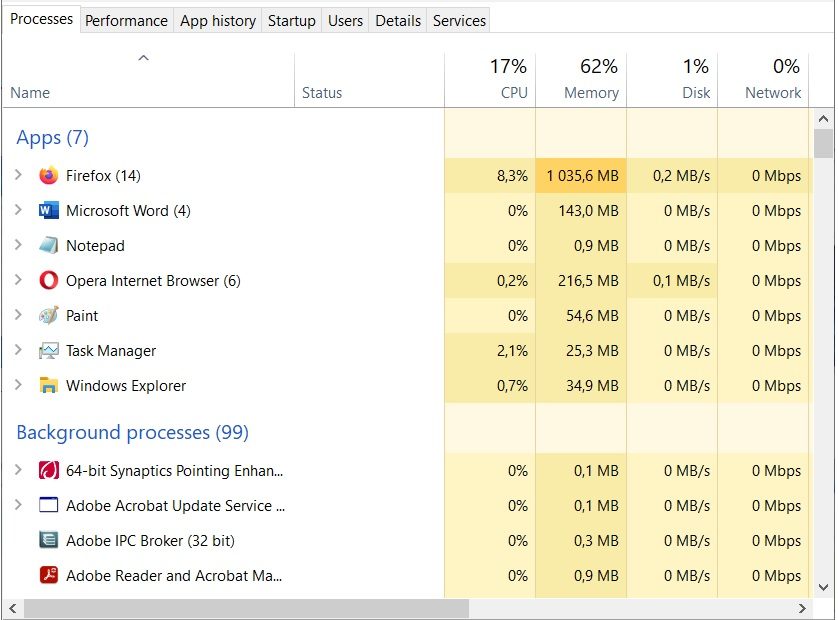Screen dimensions: 838x620
Task: Click the Windows Explorer folder icon
Action: 48,386
